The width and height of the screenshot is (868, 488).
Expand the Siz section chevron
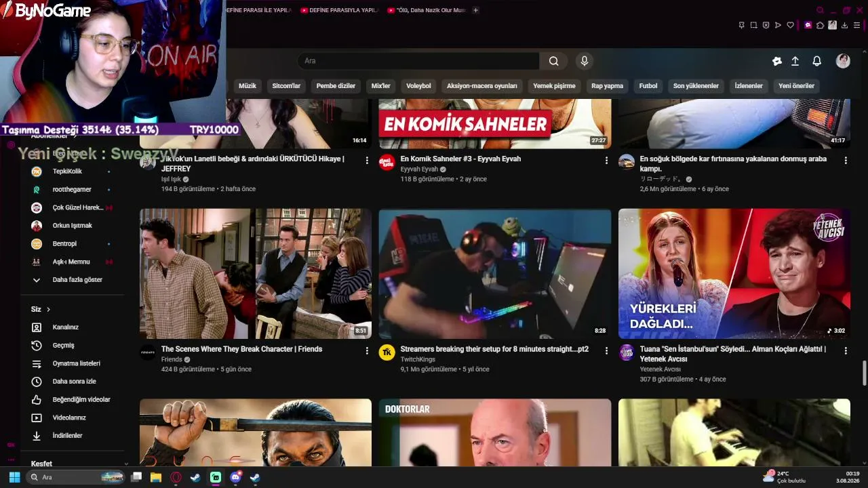click(49, 310)
